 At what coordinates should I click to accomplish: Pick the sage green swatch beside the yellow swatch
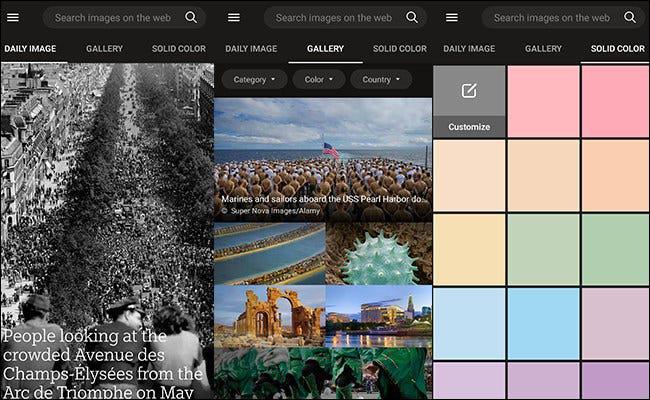click(543, 250)
